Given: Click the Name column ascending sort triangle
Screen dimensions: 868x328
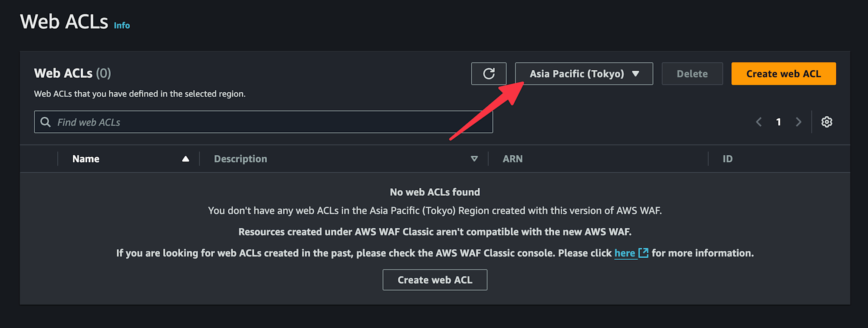Looking at the screenshot, I should (185, 159).
